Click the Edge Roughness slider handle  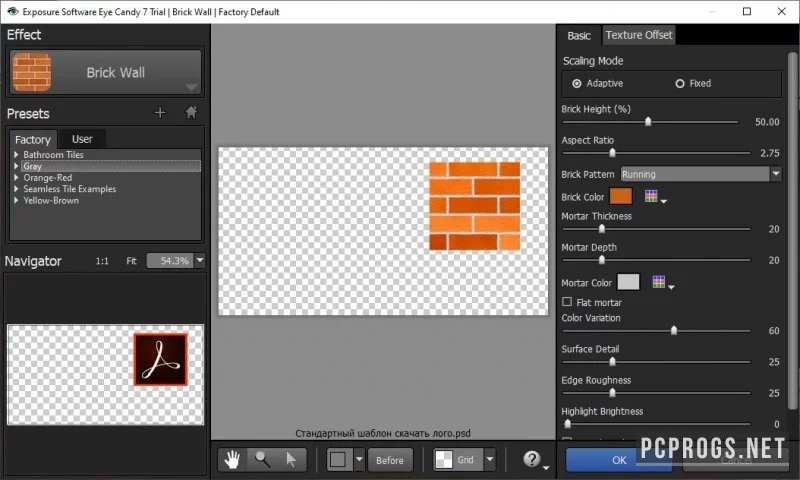pos(612,393)
